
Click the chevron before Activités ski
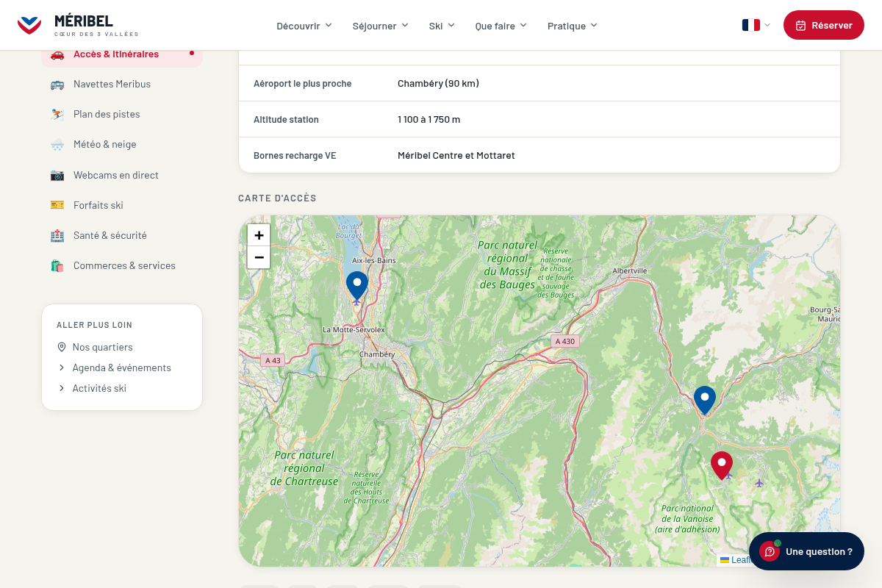62,388
